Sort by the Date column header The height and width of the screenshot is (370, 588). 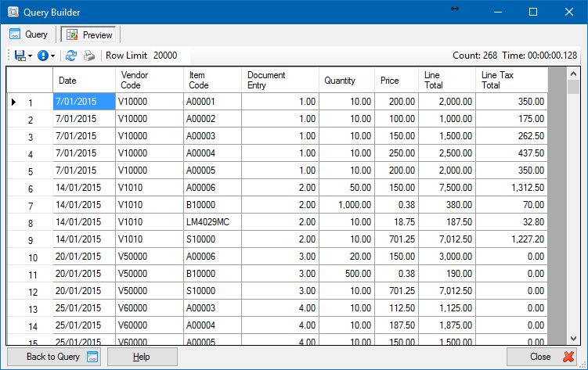(x=84, y=80)
